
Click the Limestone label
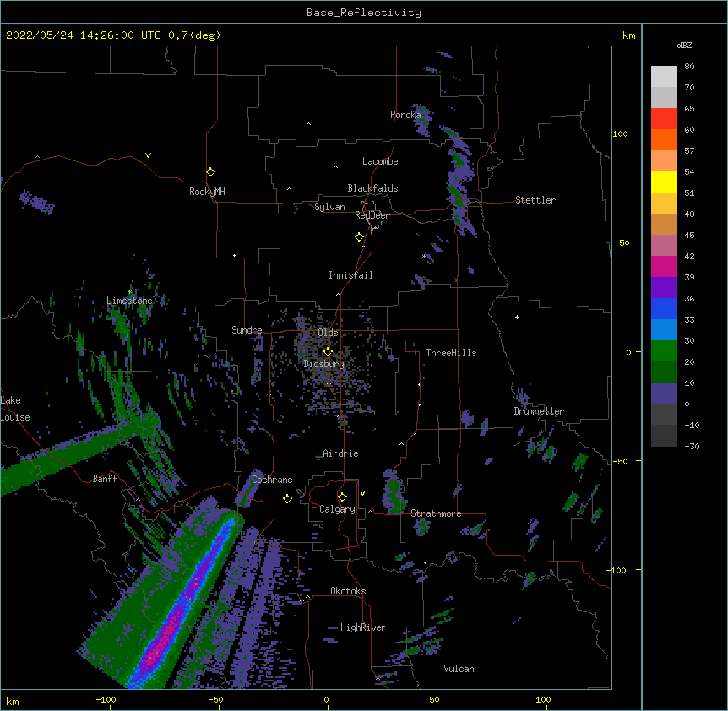[x=129, y=301]
